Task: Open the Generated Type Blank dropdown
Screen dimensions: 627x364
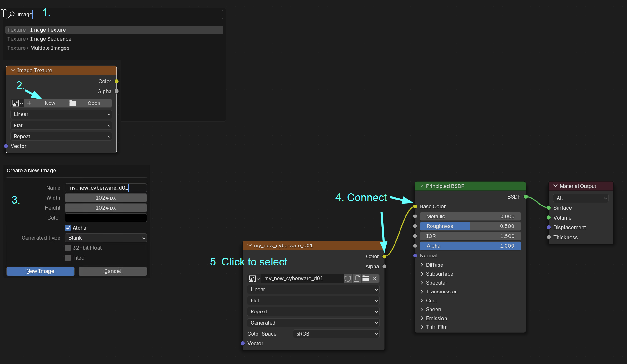Action: tap(106, 238)
